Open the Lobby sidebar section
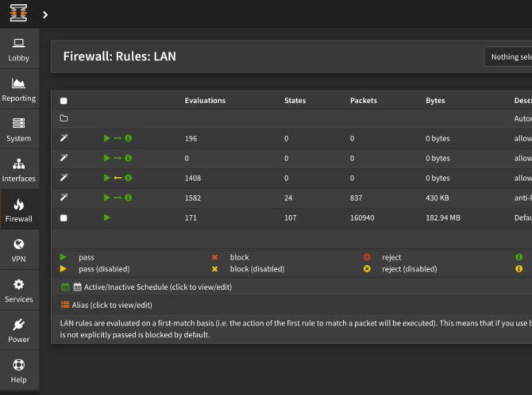Image resolution: width=532 pixels, height=395 pixels. point(19,49)
